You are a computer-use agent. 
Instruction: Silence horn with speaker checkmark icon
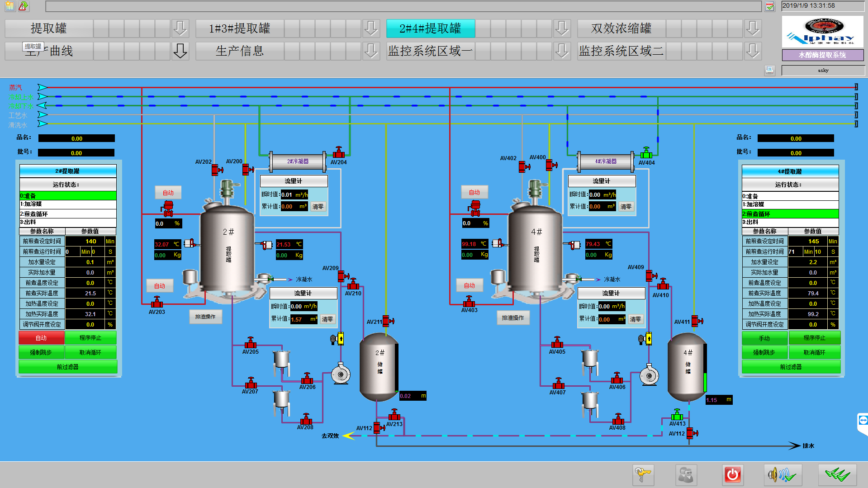(783, 475)
